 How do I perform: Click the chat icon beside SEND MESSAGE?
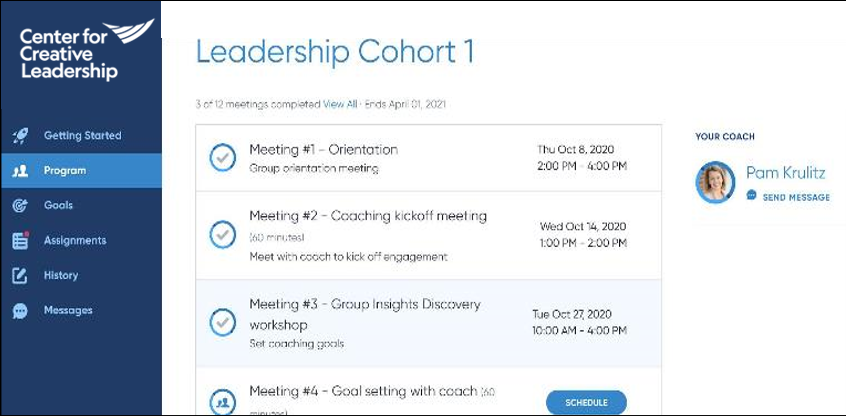pyautogui.click(x=751, y=195)
